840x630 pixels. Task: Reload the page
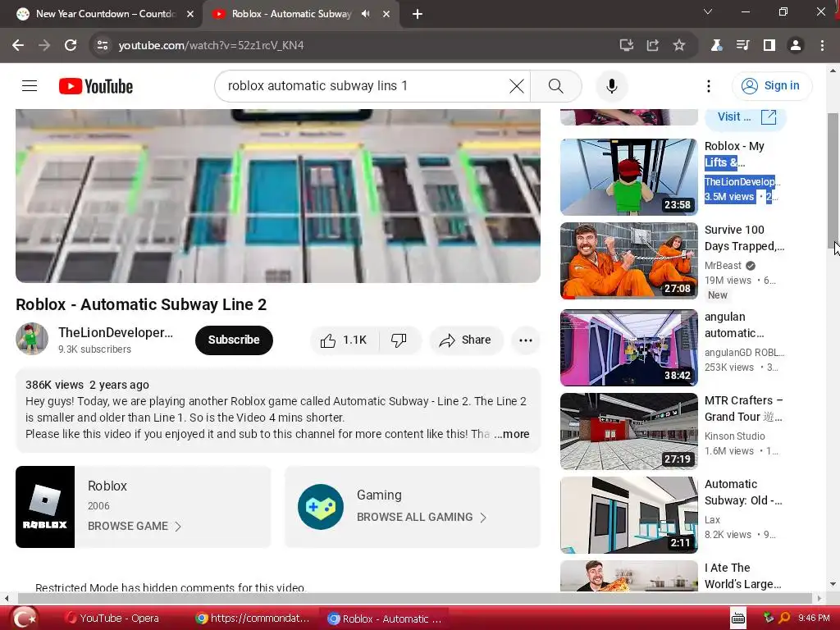click(71, 46)
